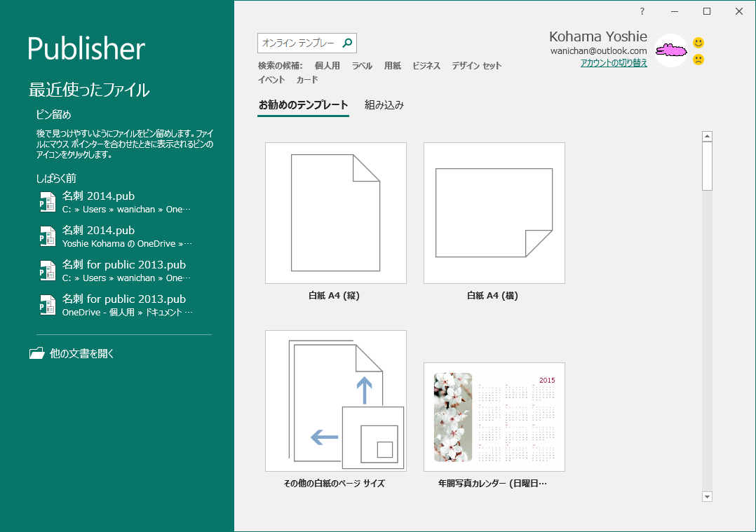Viewport: 756px width, 532px height.
Task: Click icon of 名刺 for public 2013.pub in C: Users
Action: click(47, 271)
